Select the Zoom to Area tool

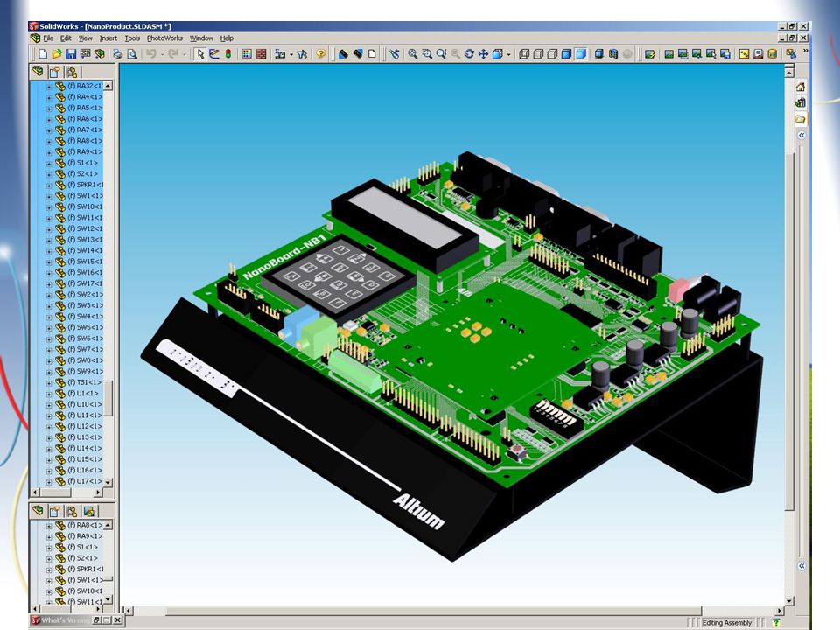(427, 54)
